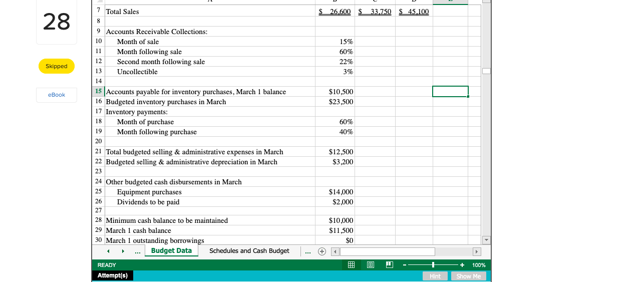
Task: Click the vertical scrollbar thumb
Action: coord(486,71)
